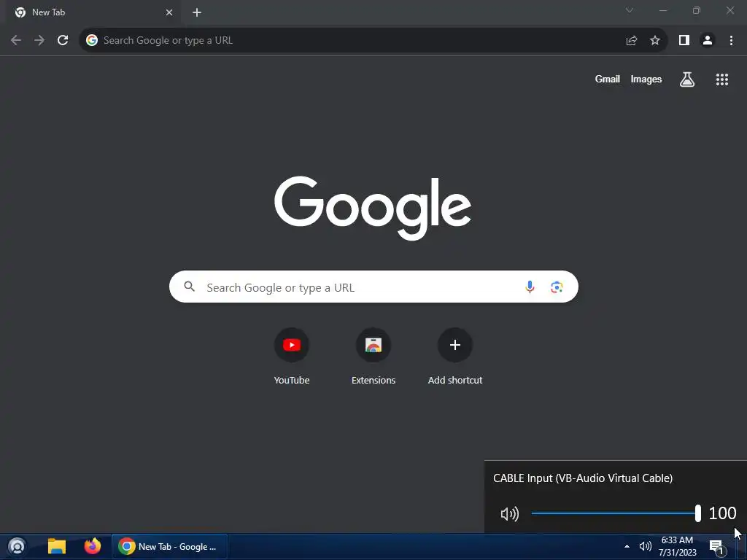747x560 pixels.
Task: Click the browser forward arrow
Action: (x=39, y=41)
